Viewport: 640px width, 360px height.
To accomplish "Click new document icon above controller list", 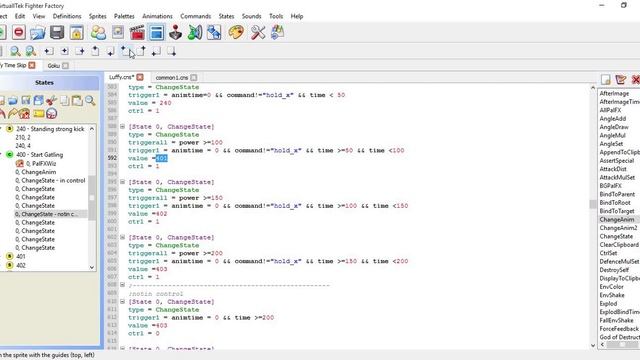I will [606, 79].
